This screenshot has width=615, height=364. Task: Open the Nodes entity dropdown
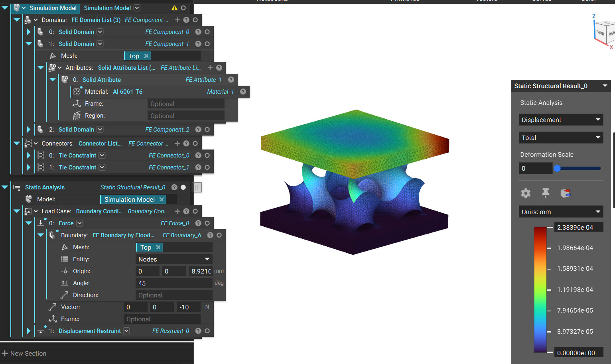point(174,259)
